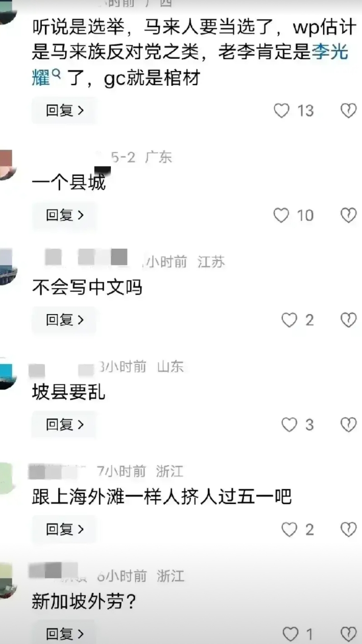Dislike the 不会写中文吗 comment
362x644 pixels.
pos(348,320)
